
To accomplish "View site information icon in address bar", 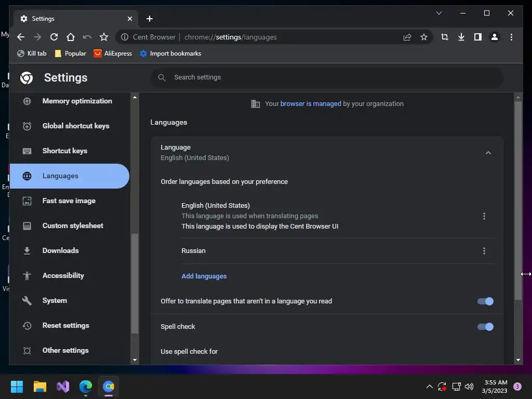I will click(125, 37).
